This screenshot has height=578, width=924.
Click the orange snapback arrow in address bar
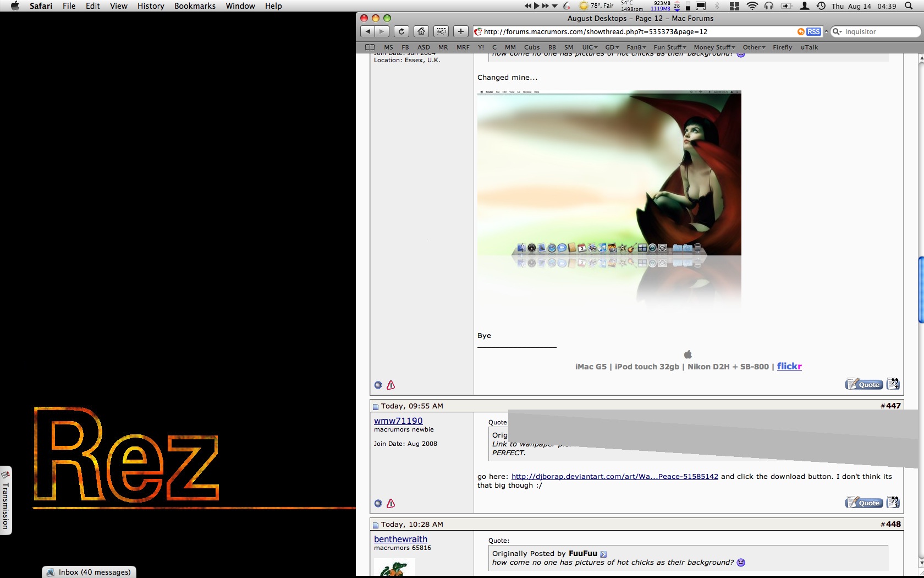(801, 32)
